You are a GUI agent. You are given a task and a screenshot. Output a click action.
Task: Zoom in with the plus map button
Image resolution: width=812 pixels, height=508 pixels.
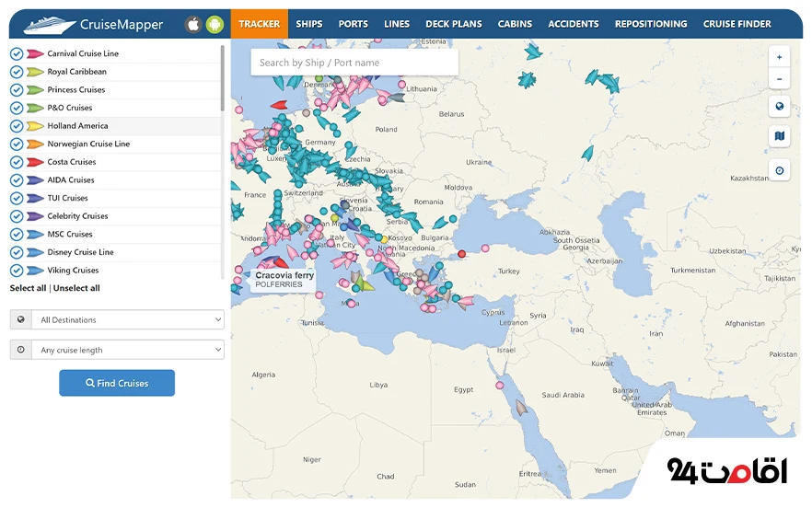click(779, 57)
